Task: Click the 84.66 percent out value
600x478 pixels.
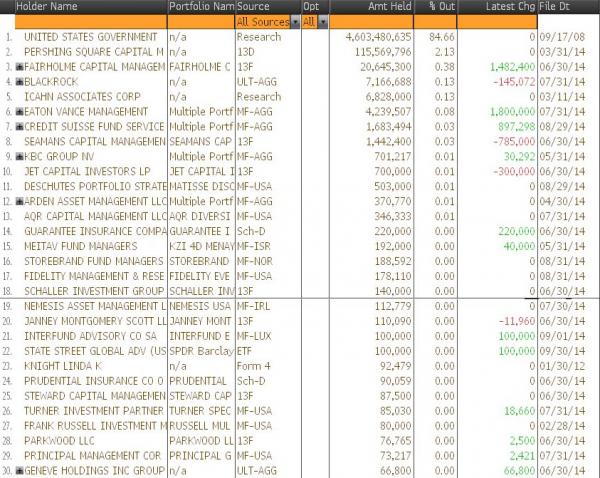Action: click(442, 37)
